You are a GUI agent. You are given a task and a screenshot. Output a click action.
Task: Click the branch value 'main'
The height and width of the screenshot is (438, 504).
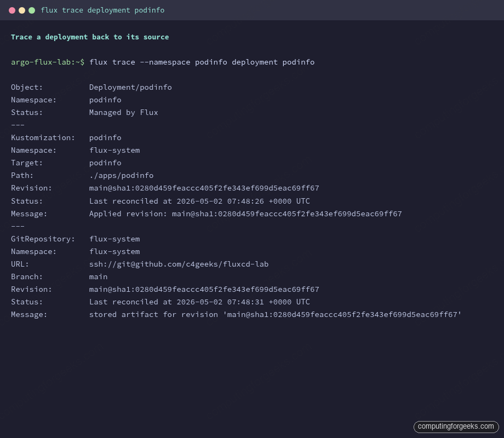[x=99, y=276]
